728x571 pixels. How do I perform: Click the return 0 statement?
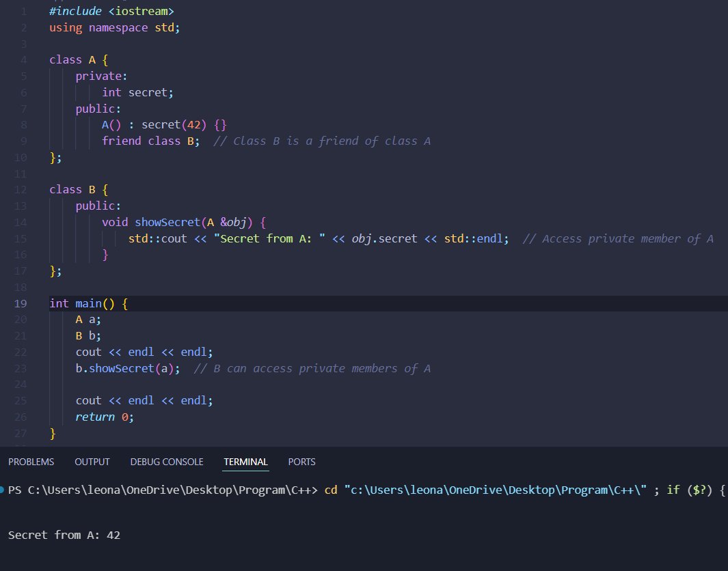click(x=103, y=417)
